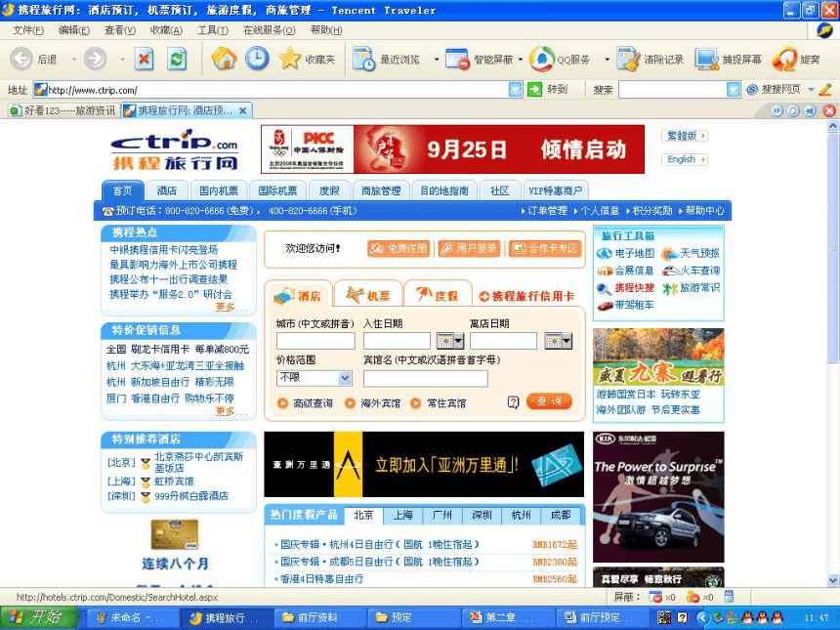Screen dimensions: 840x630
Task: Refresh the page with green arrows icon
Action: tap(177, 59)
